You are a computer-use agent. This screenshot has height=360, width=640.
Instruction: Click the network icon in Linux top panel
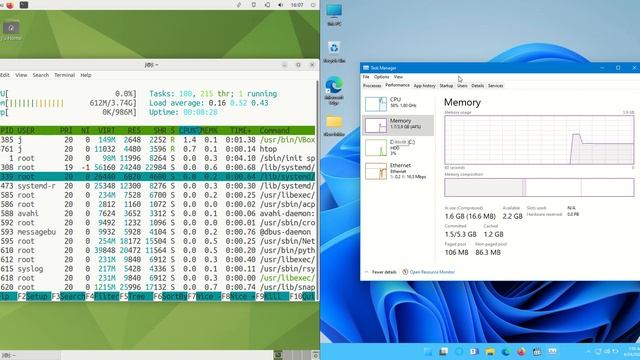tap(267, 5)
